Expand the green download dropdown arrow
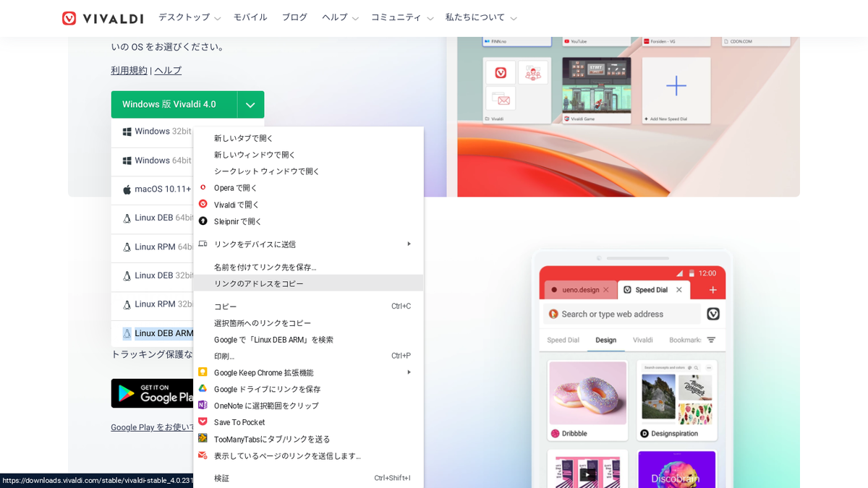Viewport: 868px width, 488px height. (x=250, y=105)
